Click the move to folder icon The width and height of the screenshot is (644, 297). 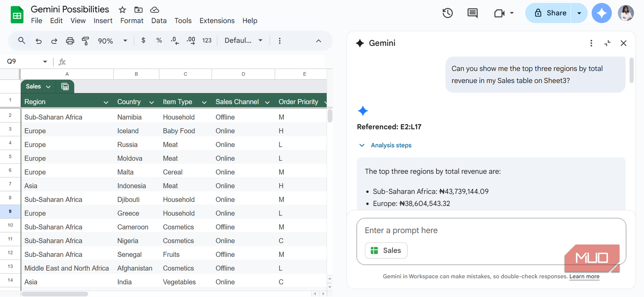(x=138, y=10)
